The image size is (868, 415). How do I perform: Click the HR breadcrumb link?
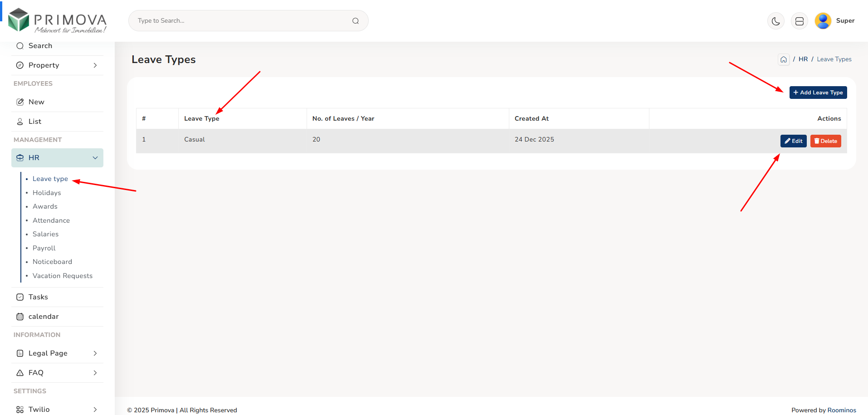803,59
